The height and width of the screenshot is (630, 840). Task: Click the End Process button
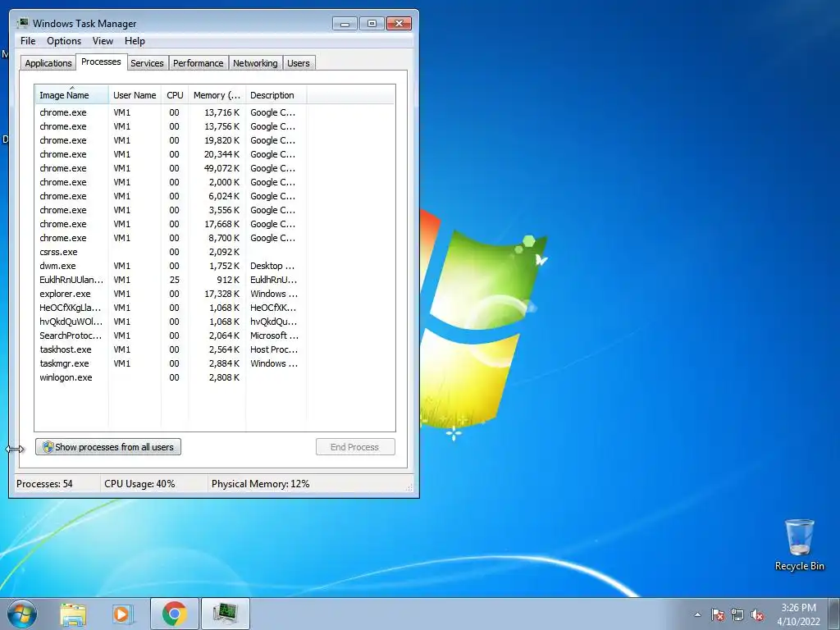(355, 447)
